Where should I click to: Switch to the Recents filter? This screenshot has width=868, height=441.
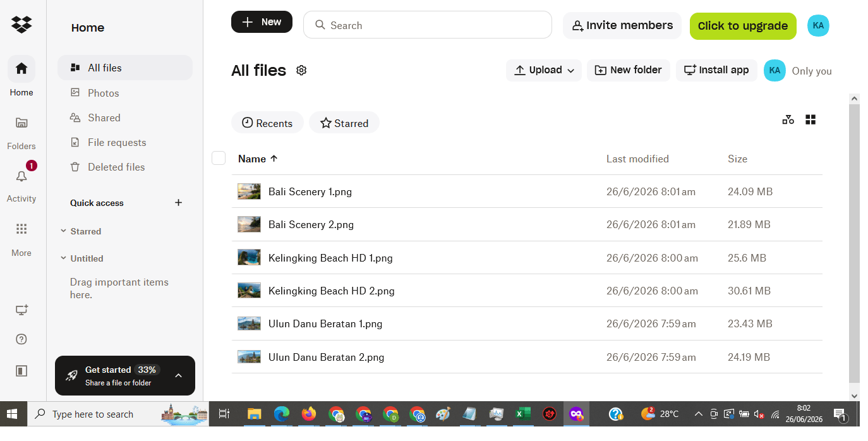pos(267,123)
